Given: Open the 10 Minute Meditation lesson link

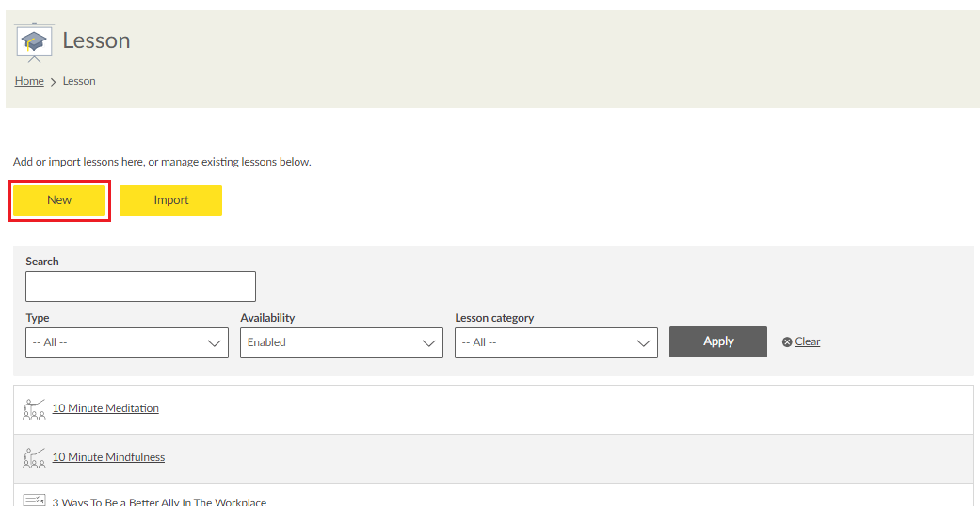Looking at the screenshot, I should coord(105,408).
